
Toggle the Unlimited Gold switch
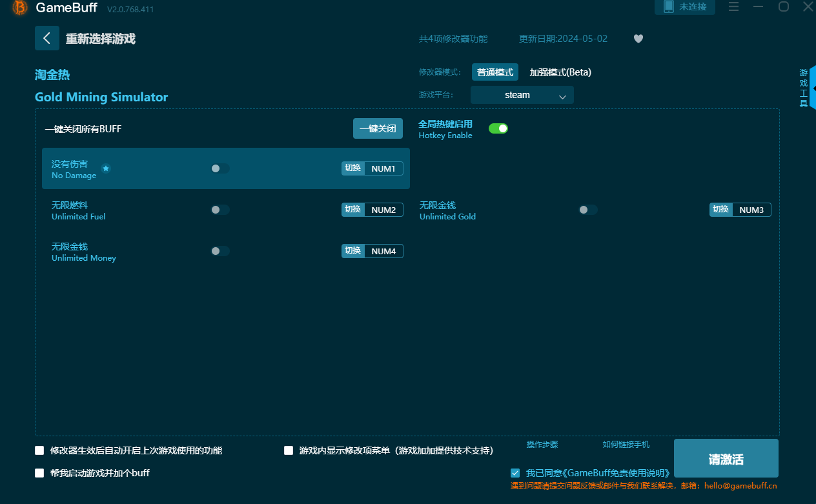[x=587, y=210]
